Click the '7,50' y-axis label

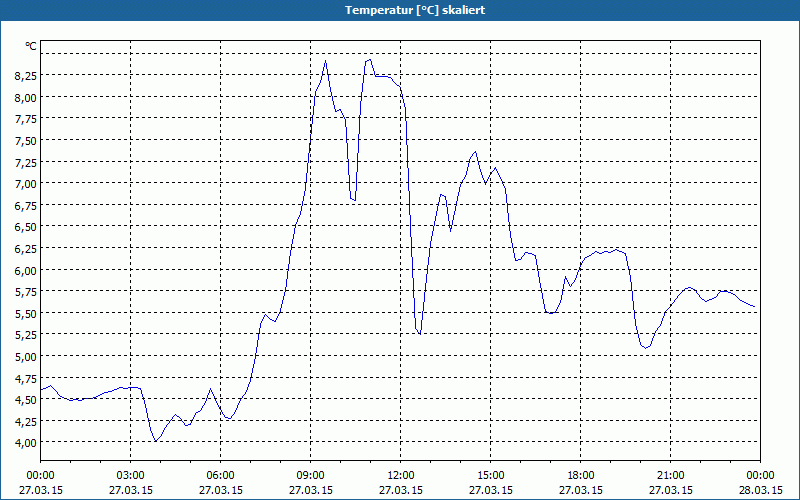click(x=26, y=141)
